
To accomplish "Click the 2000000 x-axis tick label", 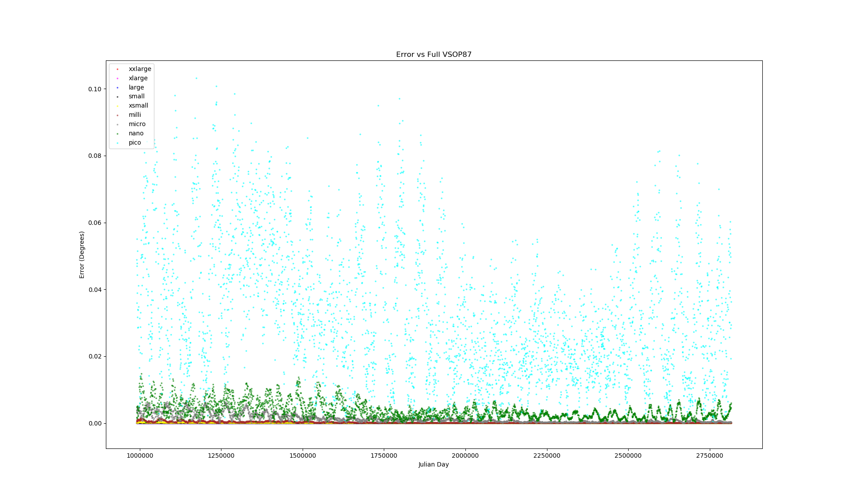I will point(465,455).
